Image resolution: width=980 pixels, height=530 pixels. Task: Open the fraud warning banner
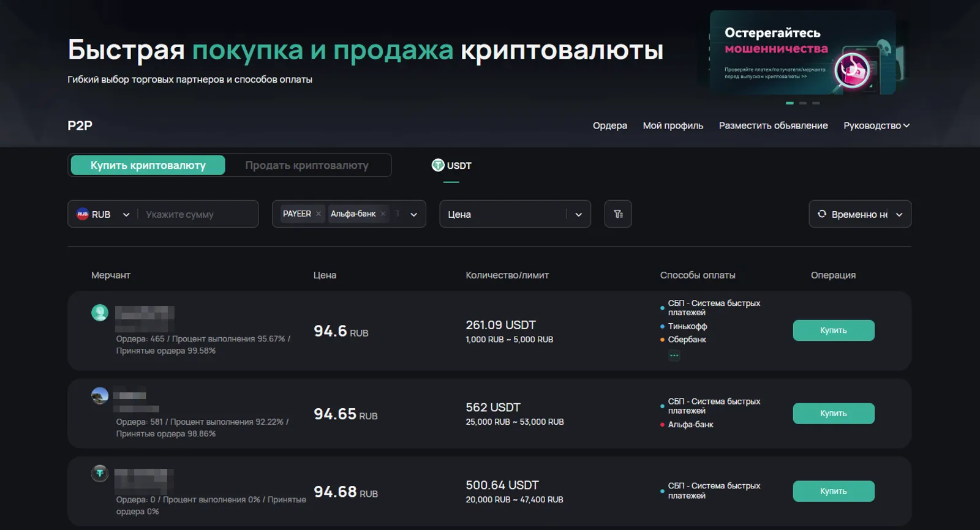point(802,53)
